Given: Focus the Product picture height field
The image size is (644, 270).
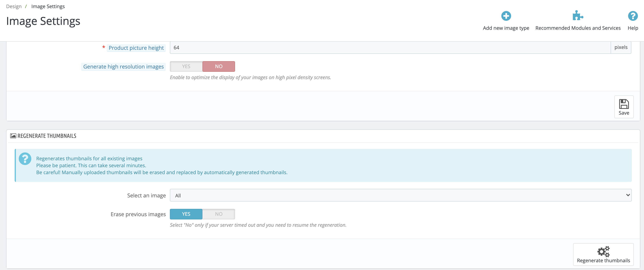Looking at the screenshot, I should (x=390, y=48).
